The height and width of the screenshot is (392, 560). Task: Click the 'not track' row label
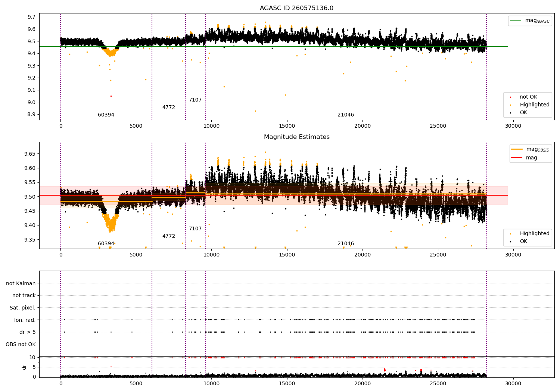pyautogui.click(x=24, y=296)
